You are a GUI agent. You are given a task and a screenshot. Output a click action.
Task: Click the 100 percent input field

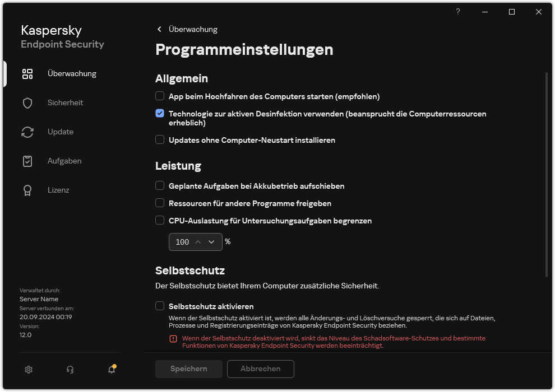click(182, 242)
